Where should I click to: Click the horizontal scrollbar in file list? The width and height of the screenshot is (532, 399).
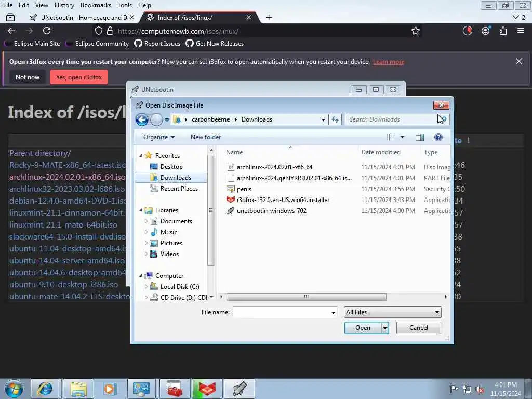point(307,297)
